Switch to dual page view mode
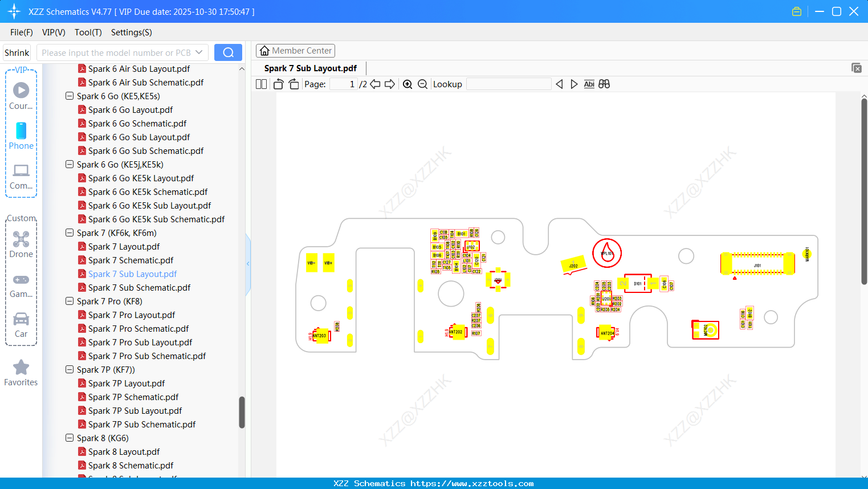Screen dimensions: 868x489 [260, 84]
